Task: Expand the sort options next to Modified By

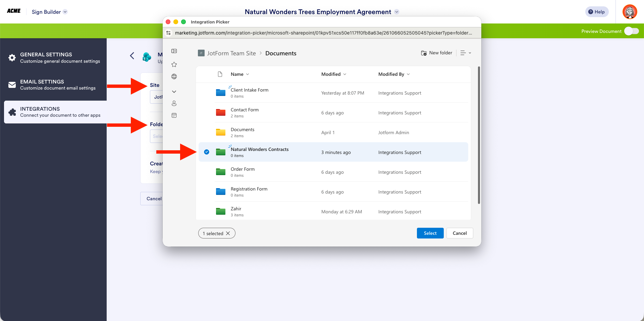Action: pos(408,74)
